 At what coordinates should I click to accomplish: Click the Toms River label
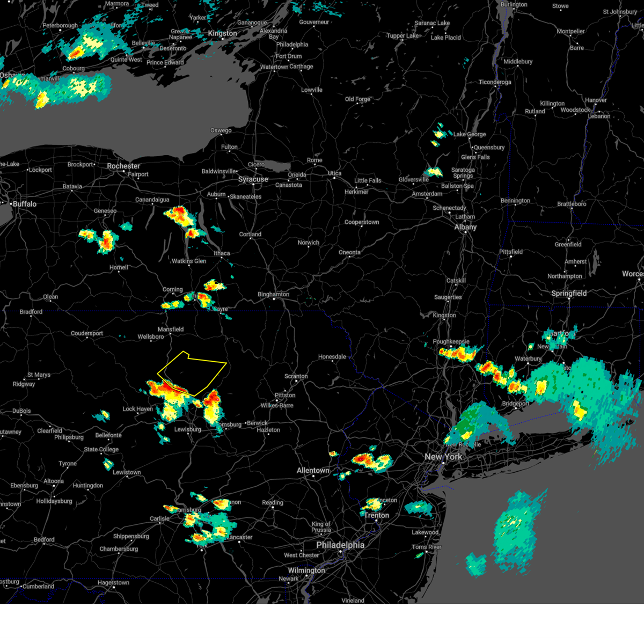pyautogui.click(x=427, y=547)
